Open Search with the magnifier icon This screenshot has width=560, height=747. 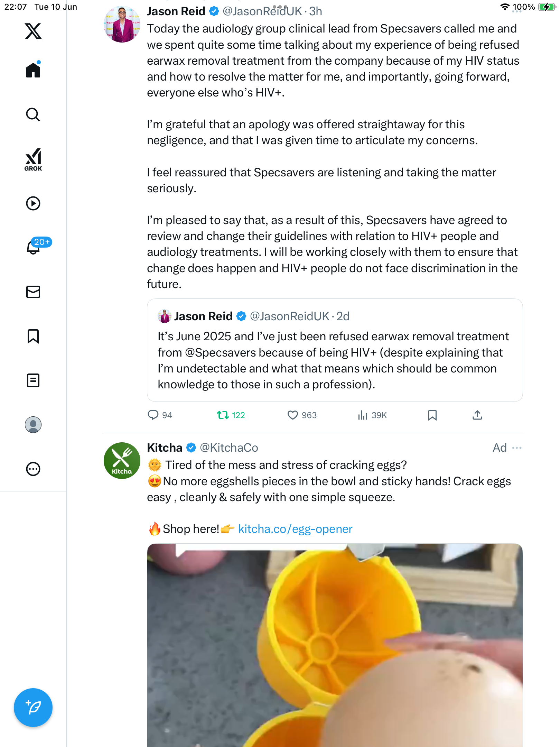(x=33, y=114)
